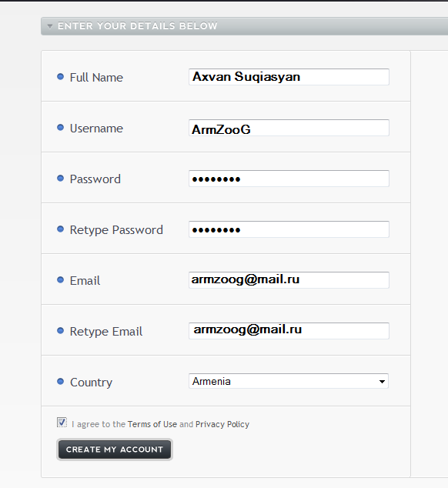Open the Terms of Use link
This screenshot has height=488, width=448.
152,424
